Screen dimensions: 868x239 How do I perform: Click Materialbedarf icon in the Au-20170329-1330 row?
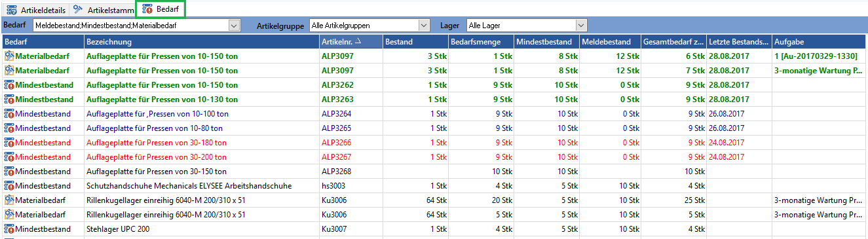[x=9, y=56]
